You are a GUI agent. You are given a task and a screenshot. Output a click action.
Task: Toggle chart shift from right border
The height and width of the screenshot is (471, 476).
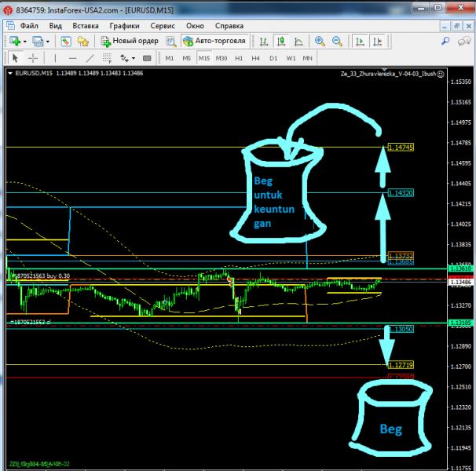pyautogui.click(x=377, y=41)
